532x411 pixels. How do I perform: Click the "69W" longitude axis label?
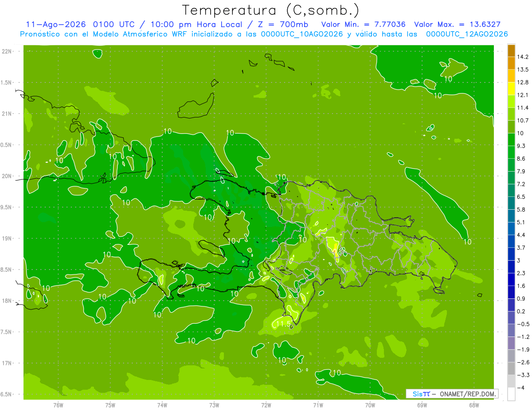tap(422, 405)
